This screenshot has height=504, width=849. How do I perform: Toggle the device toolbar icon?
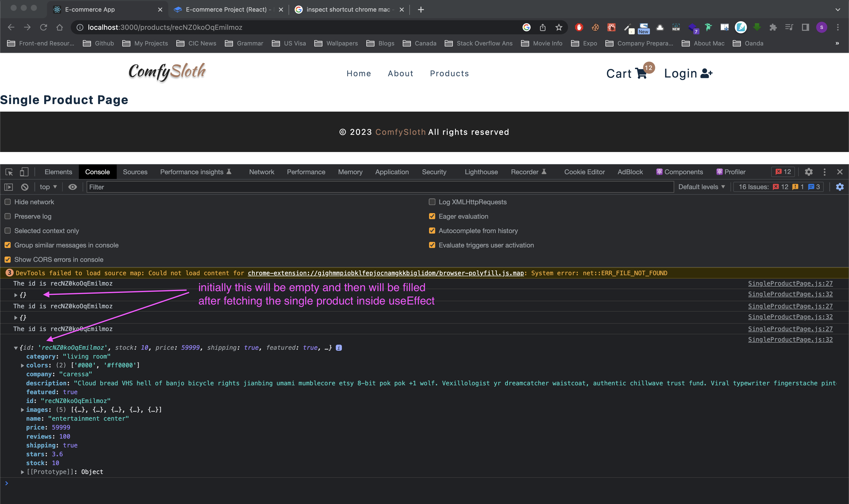click(24, 172)
